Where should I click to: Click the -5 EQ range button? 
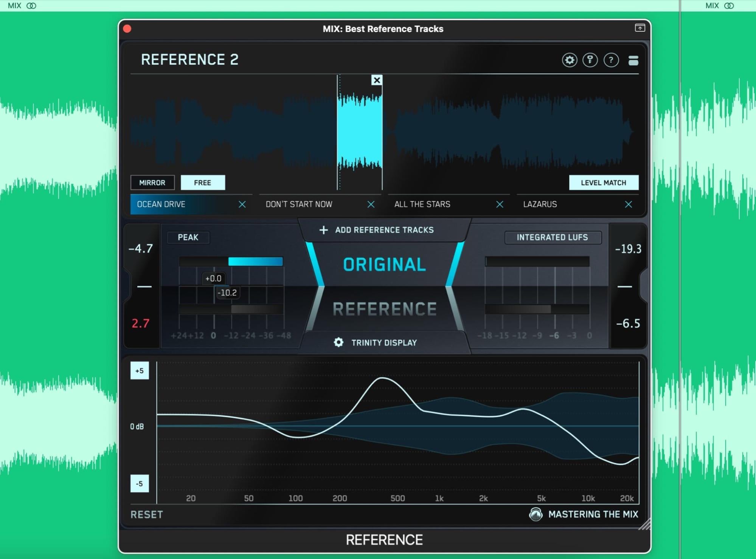(x=140, y=483)
